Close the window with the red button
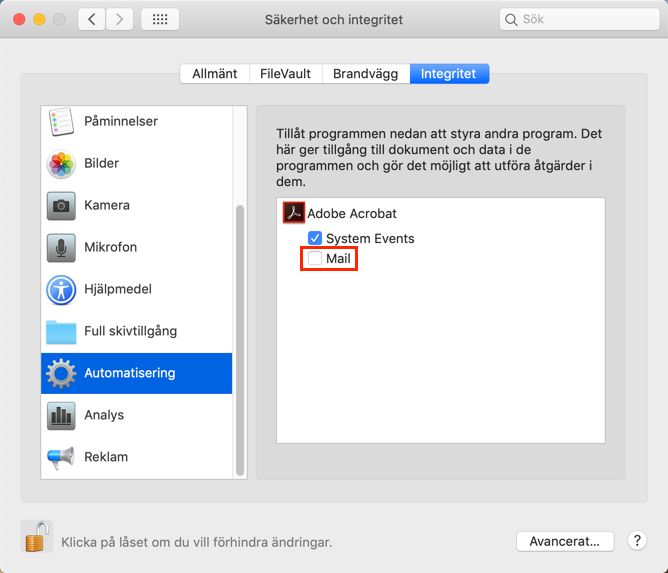The image size is (668, 573). 19,19
